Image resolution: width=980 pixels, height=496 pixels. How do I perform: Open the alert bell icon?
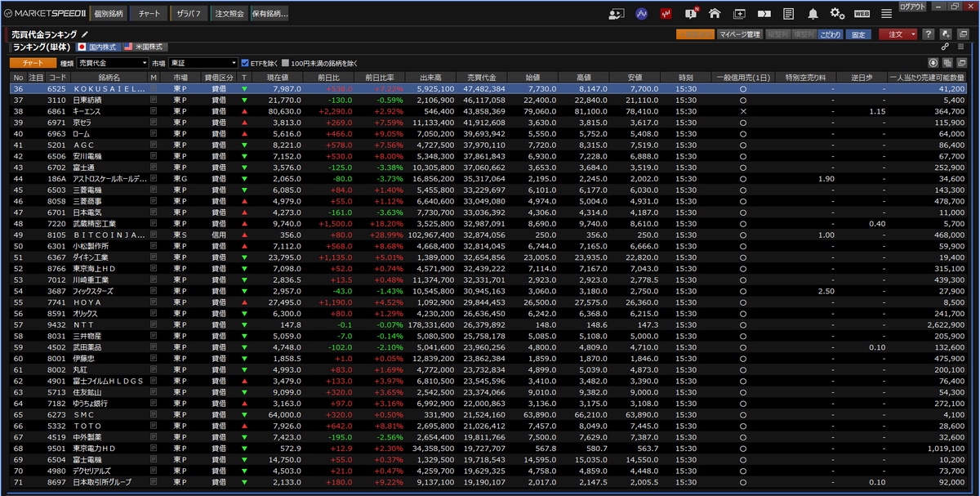pyautogui.click(x=813, y=14)
